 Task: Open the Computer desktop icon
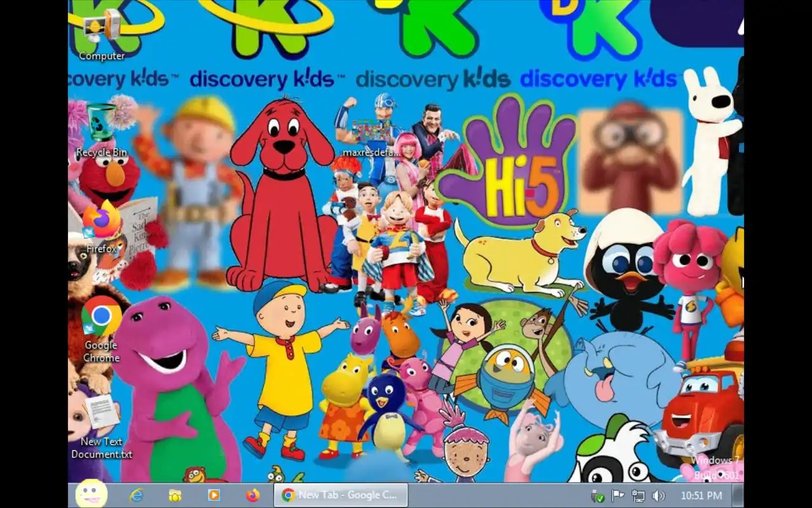coord(101,35)
